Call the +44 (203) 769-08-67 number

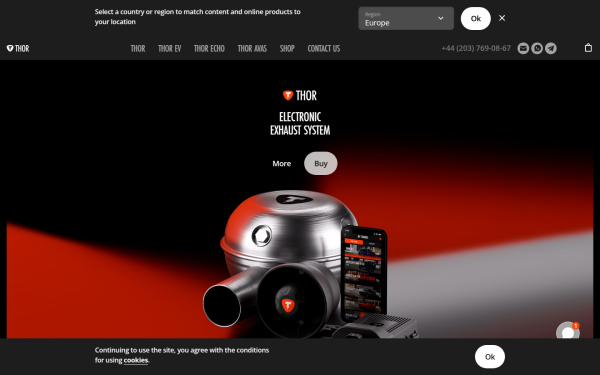click(x=476, y=48)
